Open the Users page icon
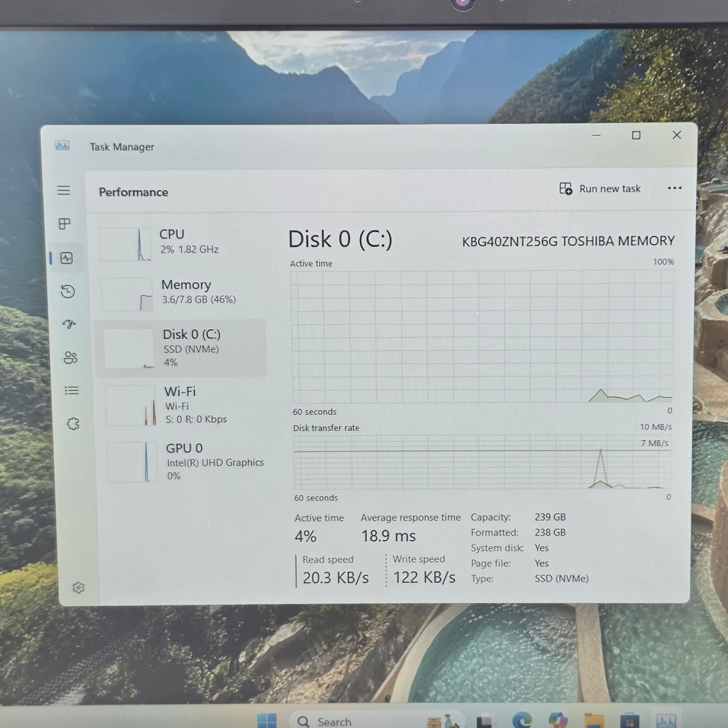The width and height of the screenshot is (728, 728). click(70, 357)
